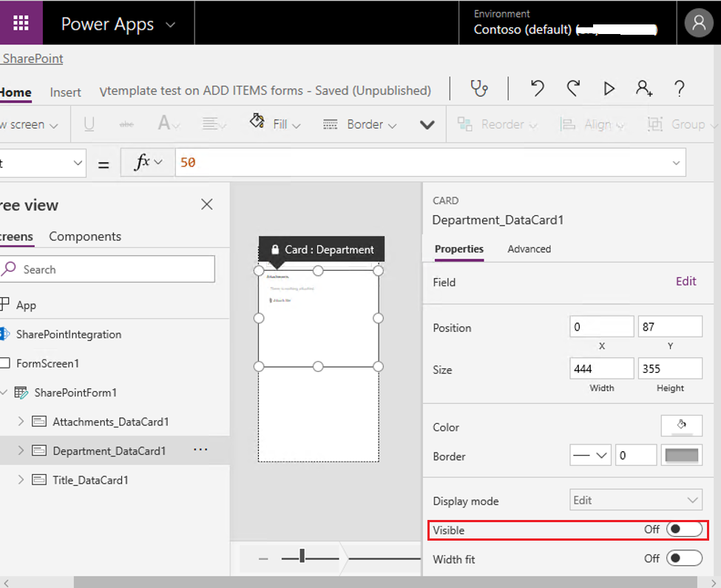The height and width of the screenshot is (588, 721).
Task: Switch to the Home tab
Action: pyautogui.click(x=16, y=92)
